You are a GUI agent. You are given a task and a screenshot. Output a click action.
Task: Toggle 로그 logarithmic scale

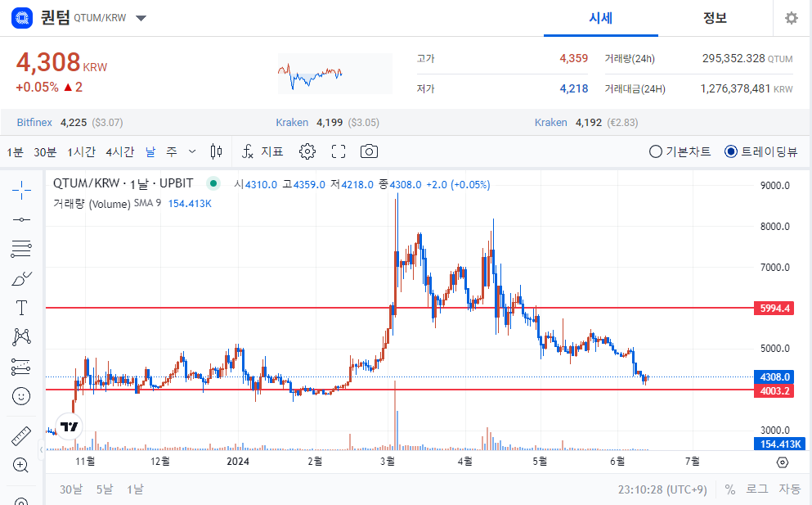[756, 489]
